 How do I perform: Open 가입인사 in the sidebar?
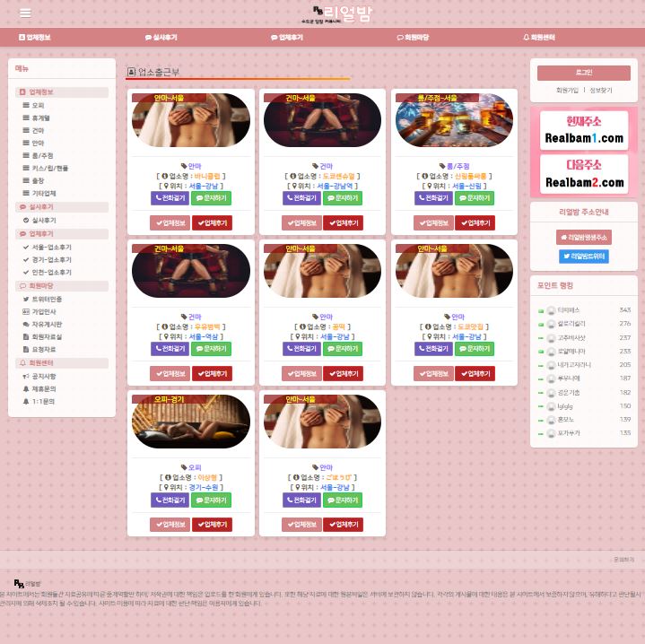click(x=39, y=312)
